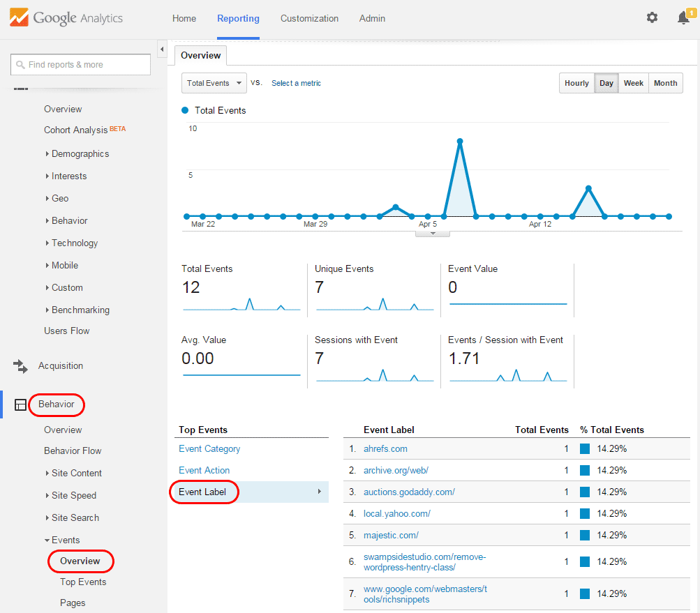Click the Find reports & more field
Viewport: 700px width, 613px height.
pos(80,65)
